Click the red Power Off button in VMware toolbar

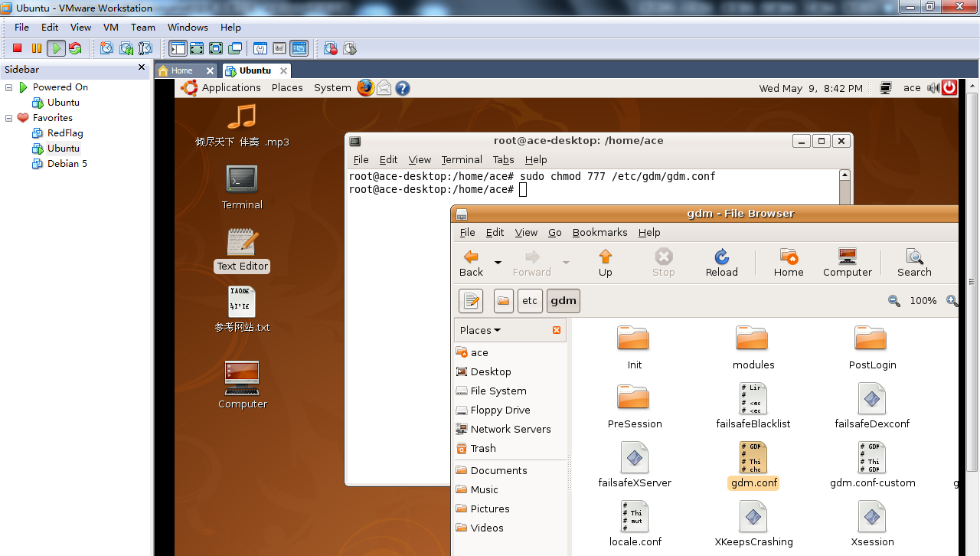coord(17,48)
